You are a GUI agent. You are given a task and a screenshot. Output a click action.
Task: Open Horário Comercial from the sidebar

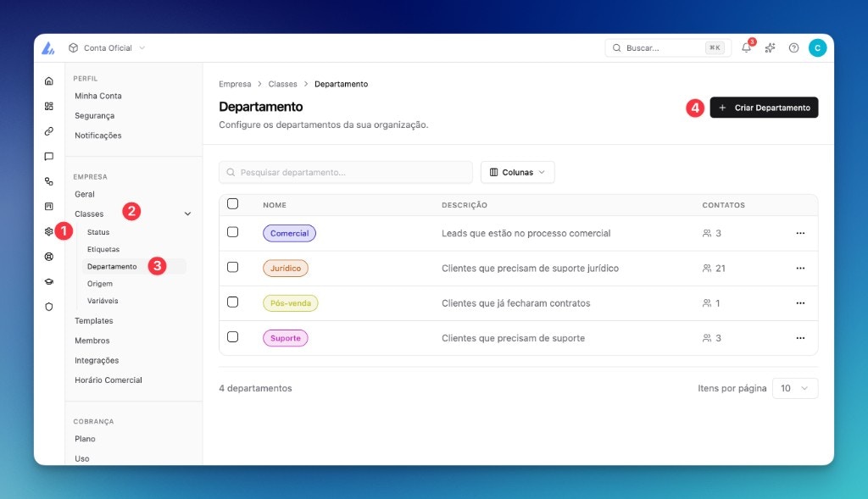(x=108, y=380)
